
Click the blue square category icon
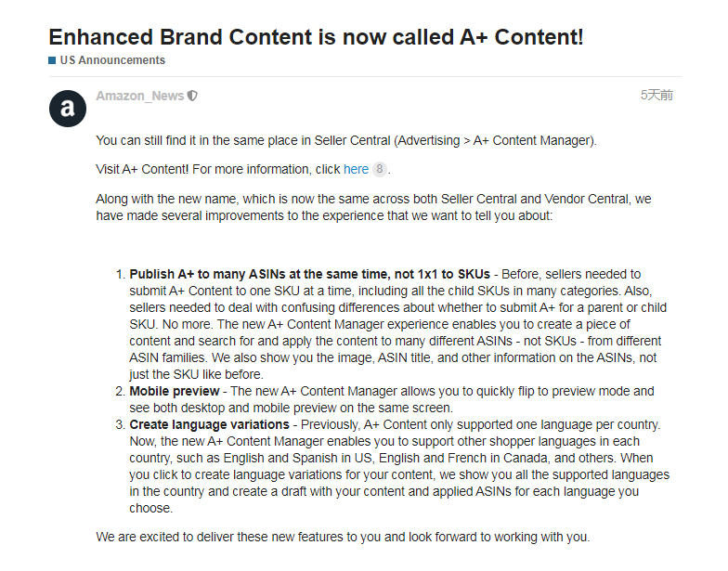pos(52,60)
